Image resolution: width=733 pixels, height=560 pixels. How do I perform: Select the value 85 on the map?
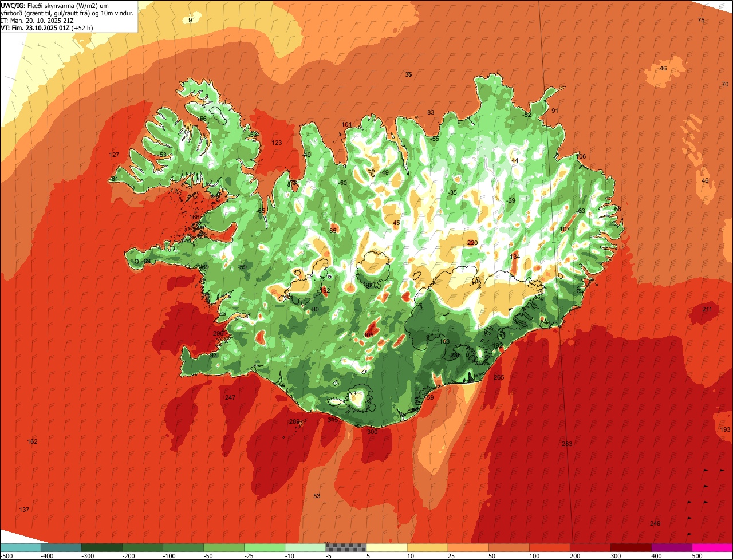tap(333, 231)
